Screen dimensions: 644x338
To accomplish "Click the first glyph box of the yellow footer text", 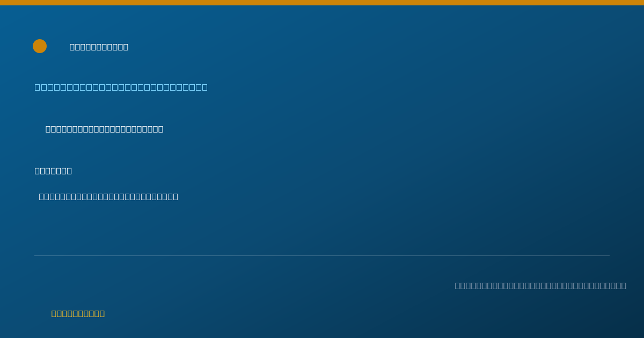I will click(54, 313).
